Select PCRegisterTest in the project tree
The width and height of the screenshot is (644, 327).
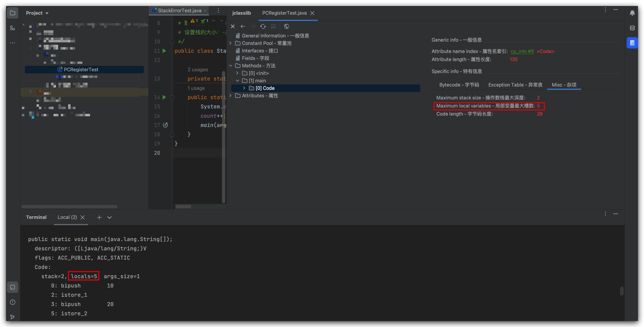click(x=81, y=69)
